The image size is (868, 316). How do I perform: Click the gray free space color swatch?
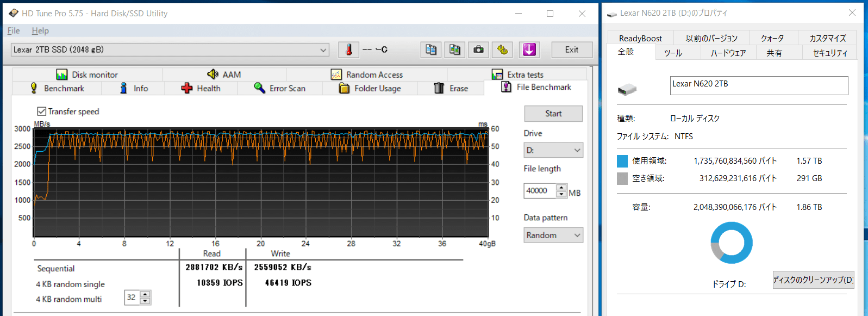point(622,178)
